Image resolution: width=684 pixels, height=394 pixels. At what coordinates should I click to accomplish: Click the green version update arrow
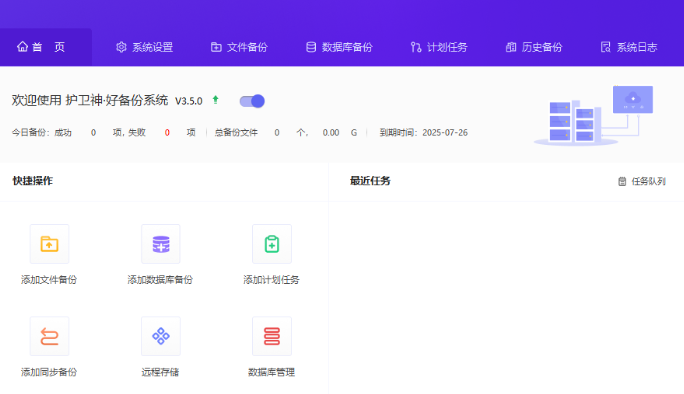[215, 100]
